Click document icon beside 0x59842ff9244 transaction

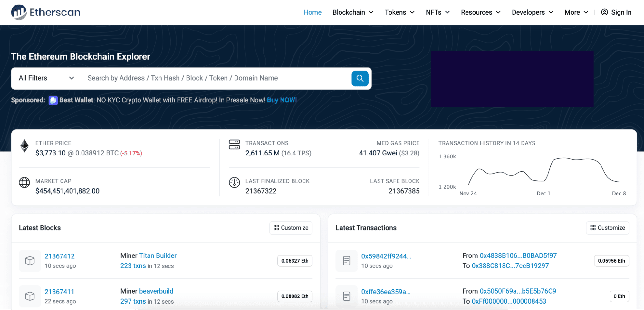[x=347, y=261]
